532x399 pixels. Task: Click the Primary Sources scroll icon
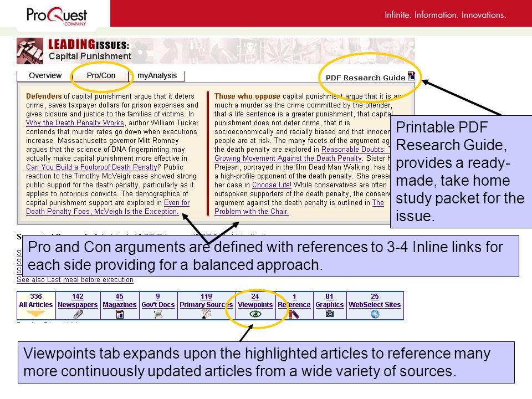tap(206, 314)
